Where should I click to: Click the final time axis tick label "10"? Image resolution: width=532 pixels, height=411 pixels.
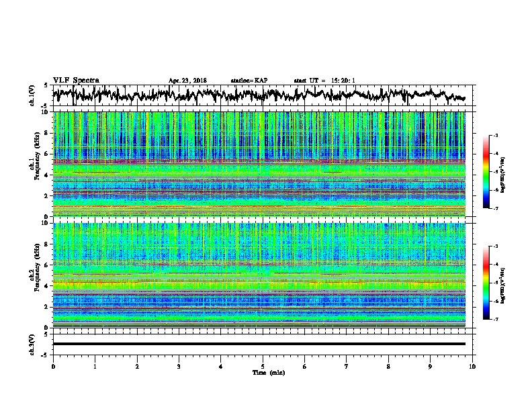pyautogui.click(x=472, y=367)
